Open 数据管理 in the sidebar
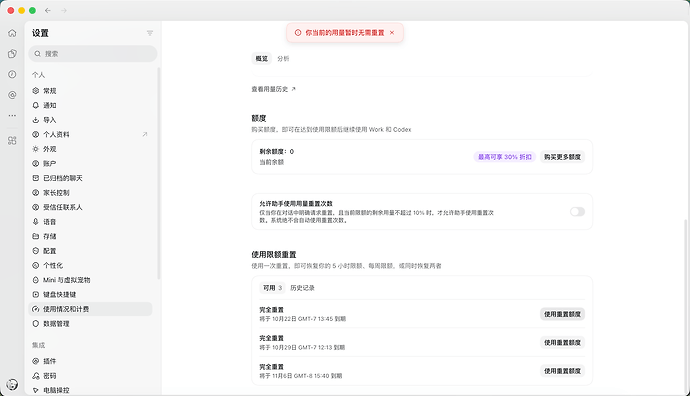Viewport: 690px width, 396px height. click(x=90, y=323)
